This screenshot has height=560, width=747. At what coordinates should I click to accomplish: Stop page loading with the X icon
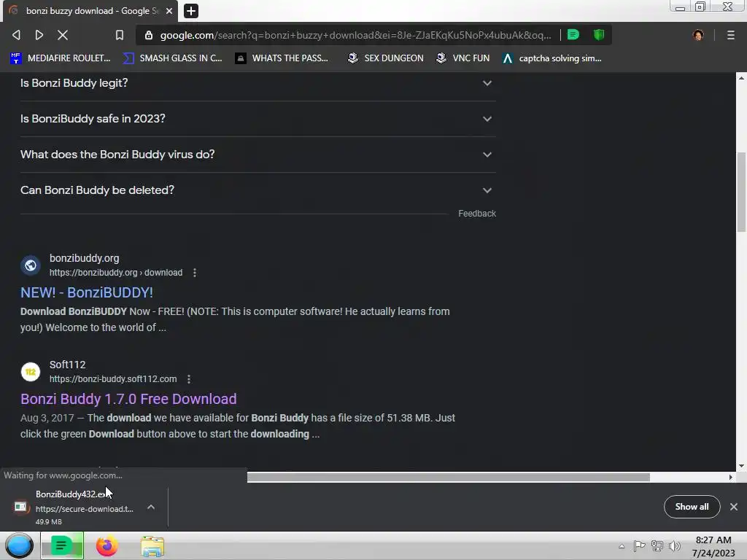[x=63, y=35]
